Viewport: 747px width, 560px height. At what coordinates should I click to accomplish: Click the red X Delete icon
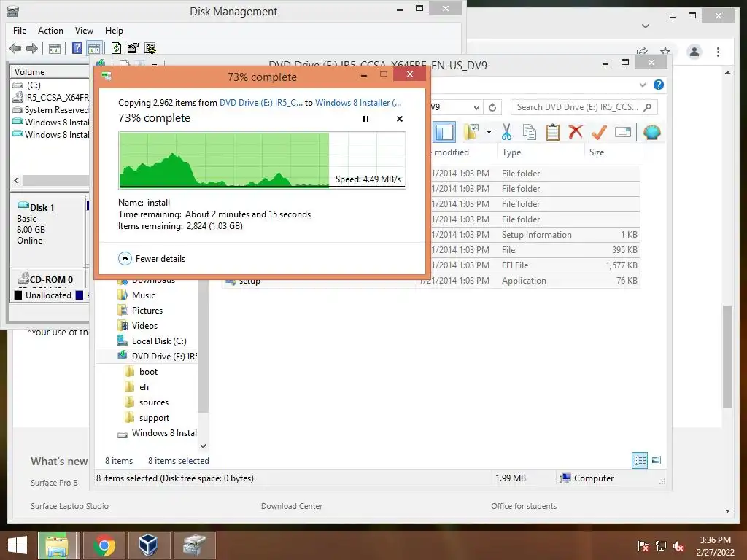point(576,131)
